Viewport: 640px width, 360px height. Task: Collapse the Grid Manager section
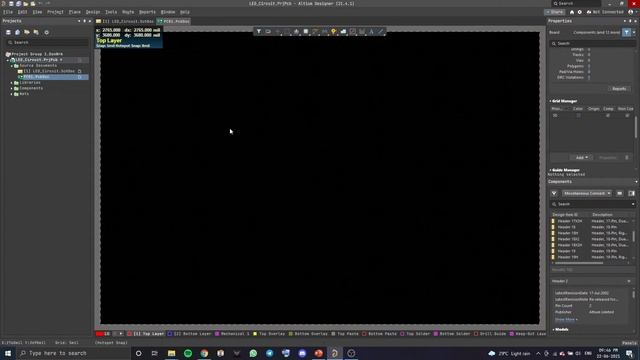coord(550,101)
